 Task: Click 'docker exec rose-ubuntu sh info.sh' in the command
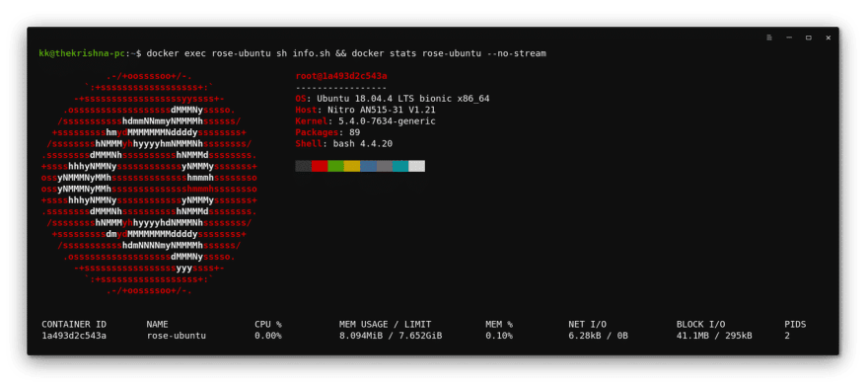click(238, 53)
